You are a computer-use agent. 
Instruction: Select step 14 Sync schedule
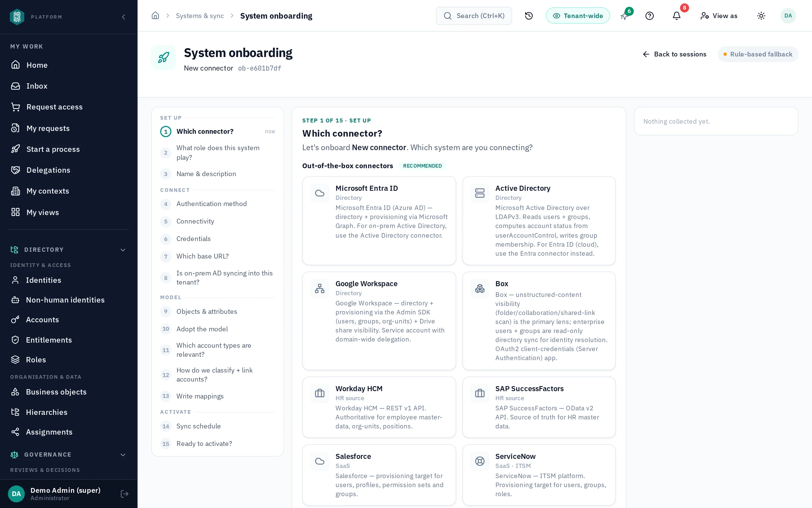pos(217,426)
